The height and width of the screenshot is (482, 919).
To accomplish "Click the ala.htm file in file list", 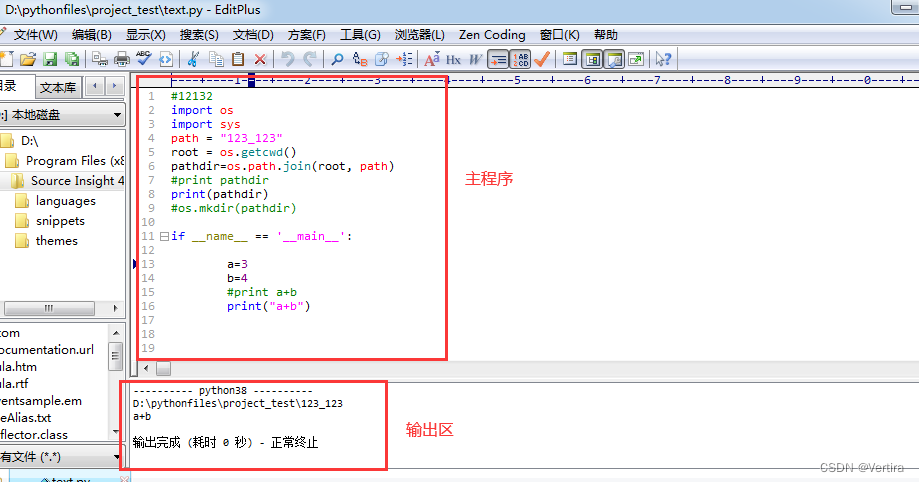I will point(18,367).
